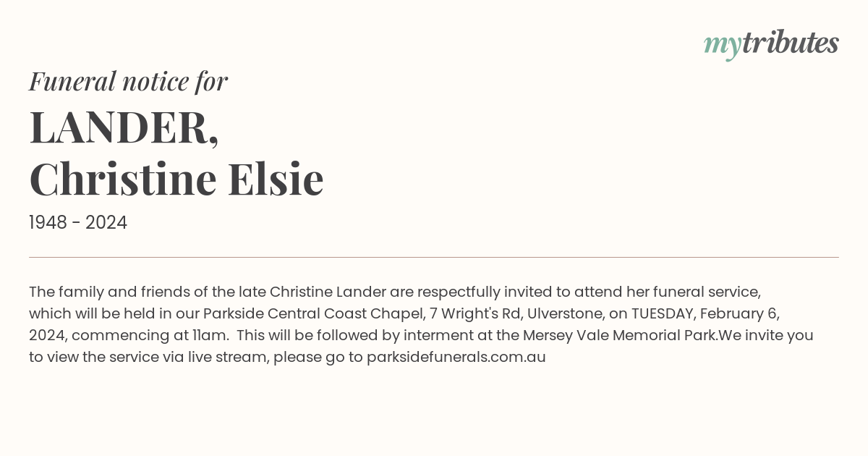Viewport: 868px width, 456px height.
Task: Click the name "Christine Elsie"
Action: click(176, 179)
